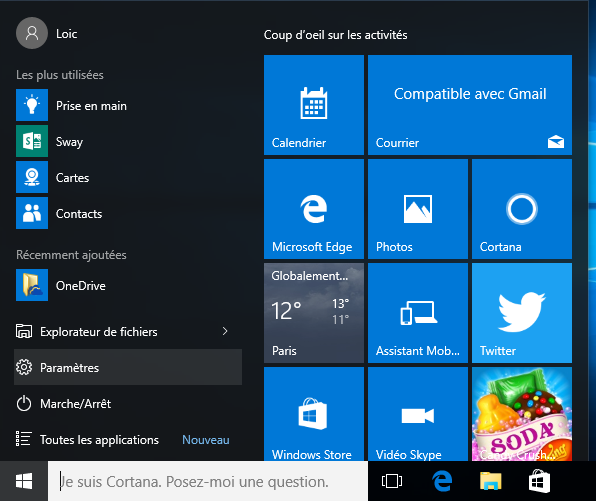The image size is (596, 501).
Task: Open the Contacts people icon
Action: 32,213
